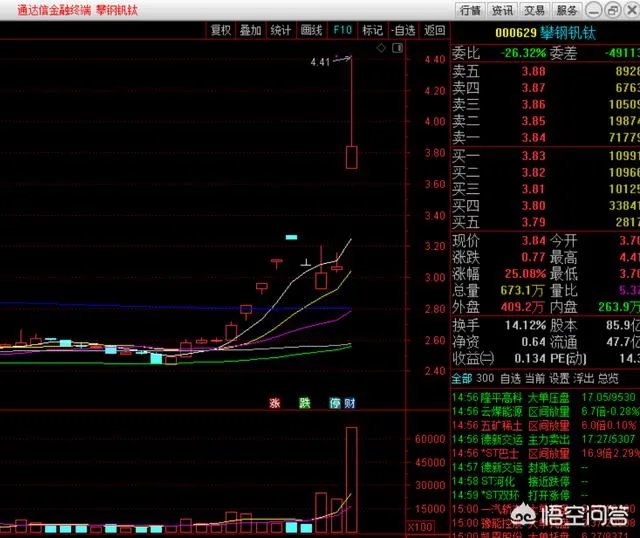Click 涨幅 value 25.08%
The width and height of the screenshot is (640, 538).
click(525, 273)
